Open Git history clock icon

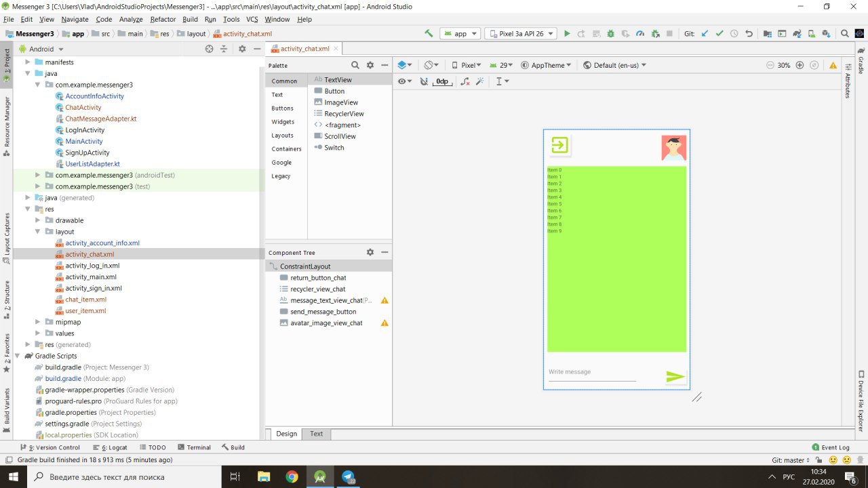(x=734, y=33)
